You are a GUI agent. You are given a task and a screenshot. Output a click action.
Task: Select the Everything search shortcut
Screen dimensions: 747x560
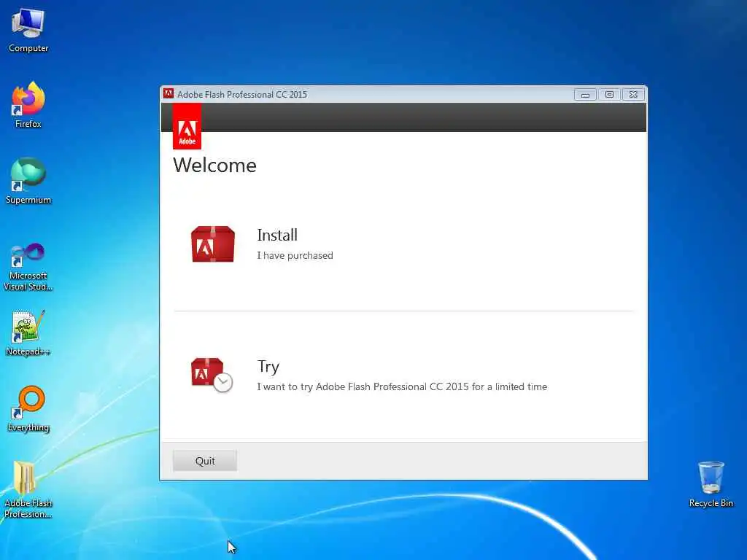pos(28,409)
